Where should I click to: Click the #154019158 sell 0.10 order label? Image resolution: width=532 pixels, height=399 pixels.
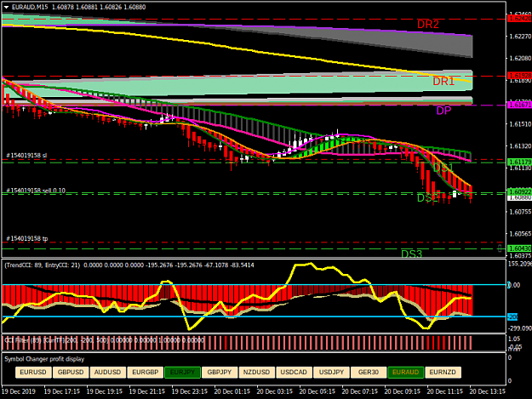[36, 191]
